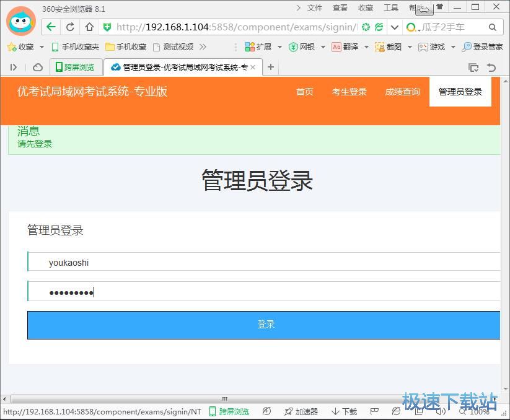Open the 工具 menu
510x420 pixels.
[391, 7]
